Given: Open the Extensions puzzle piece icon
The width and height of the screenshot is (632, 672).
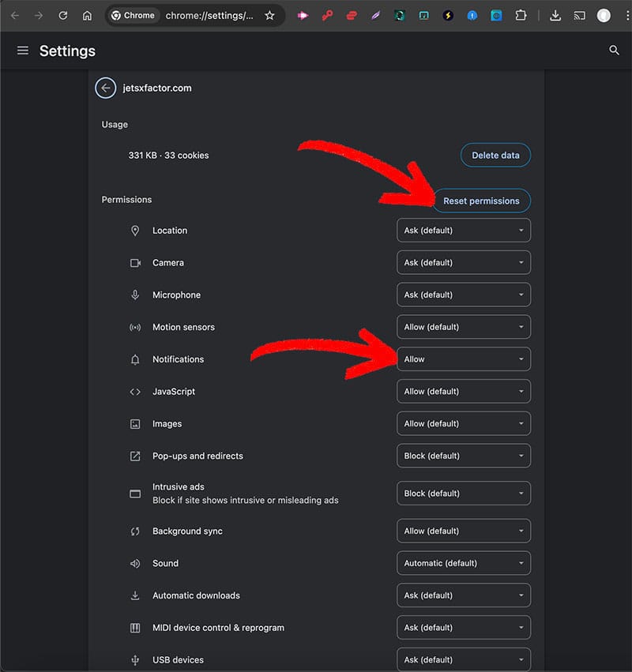Looking at the screenshot, I should pyautogui.click(x=521, y=15).
